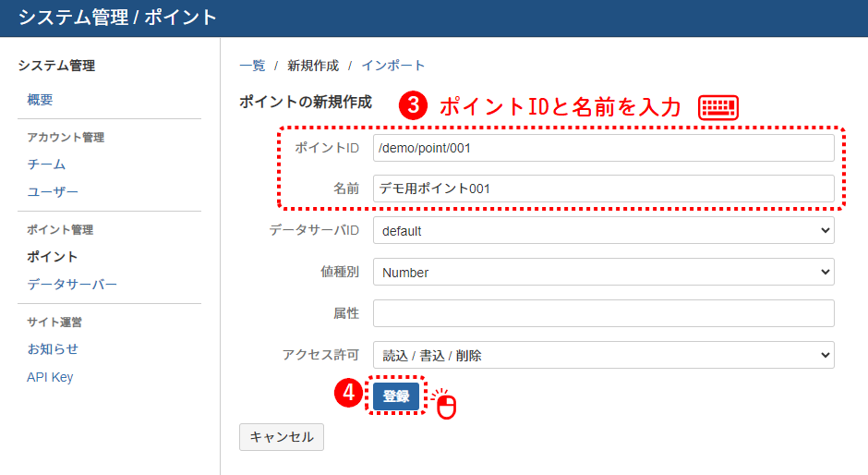Open the 概要 overview link
Screen dimensions: 868x475
[x=40, y=100]
